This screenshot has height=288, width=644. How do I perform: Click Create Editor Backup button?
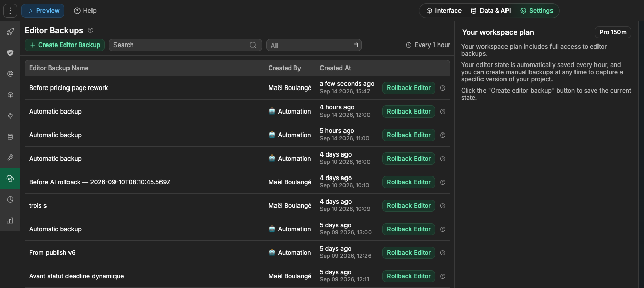[x=64, y=45]
